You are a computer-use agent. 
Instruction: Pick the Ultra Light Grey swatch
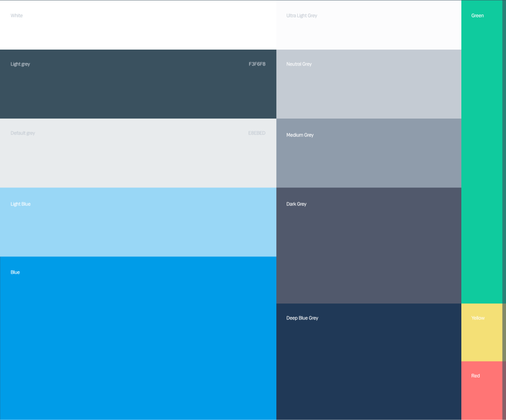pos(369,25)
